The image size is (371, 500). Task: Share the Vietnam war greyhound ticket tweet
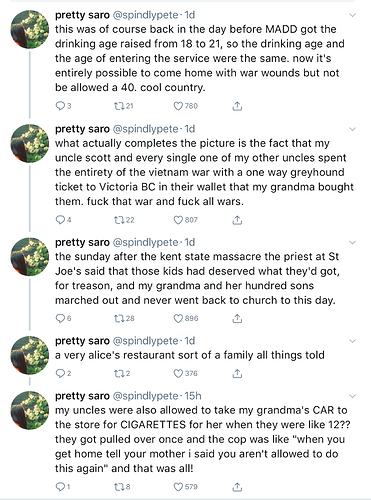click(237, 220)
